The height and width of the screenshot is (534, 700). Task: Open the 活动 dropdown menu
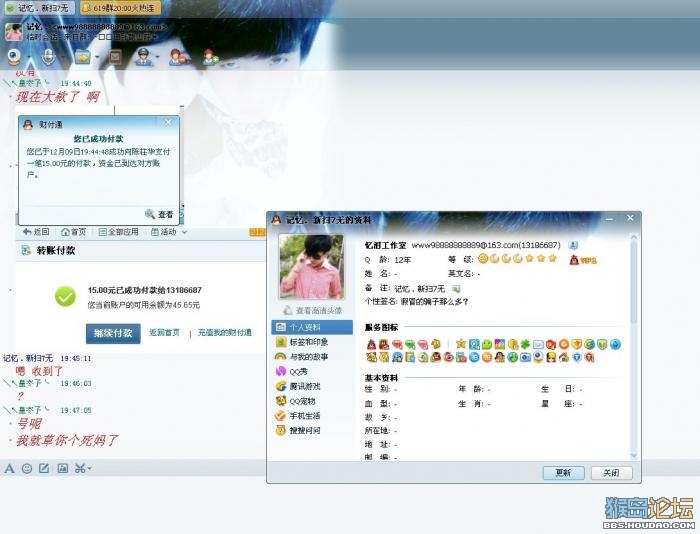(169, 232)
